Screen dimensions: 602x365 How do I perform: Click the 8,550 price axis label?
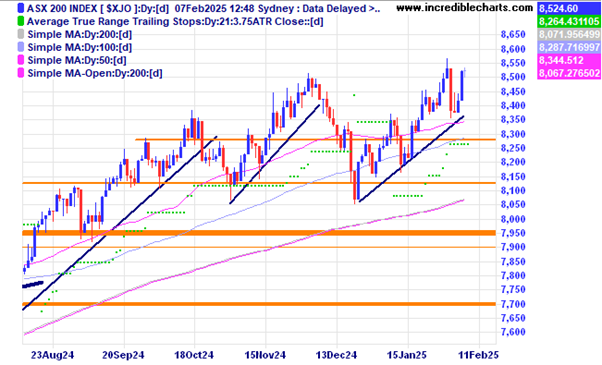pyautogui.click(x=513, y=63)
